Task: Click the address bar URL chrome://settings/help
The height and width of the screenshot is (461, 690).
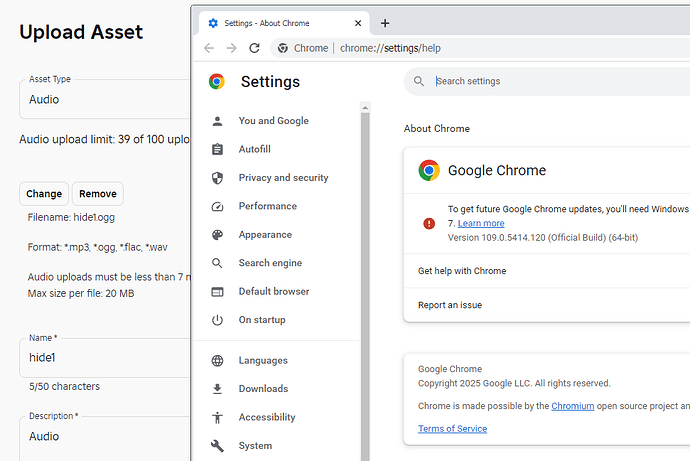Action: [390, 48]
